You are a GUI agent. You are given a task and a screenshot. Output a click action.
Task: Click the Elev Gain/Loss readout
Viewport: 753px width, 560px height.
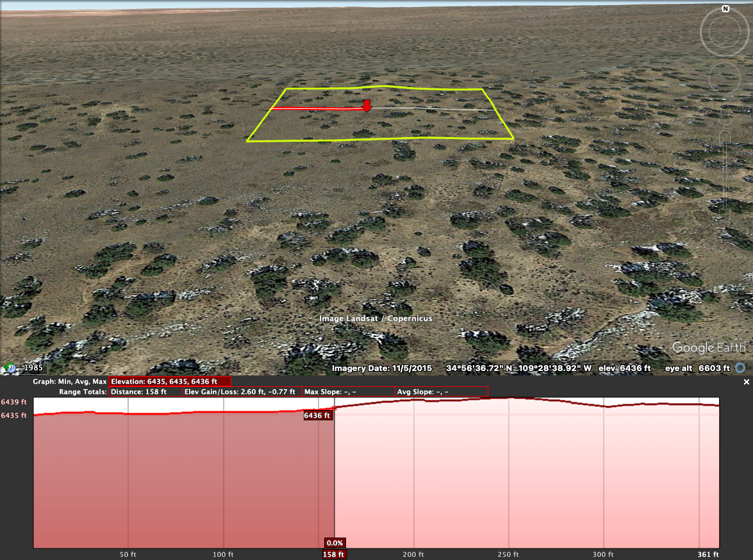point(242,392)
